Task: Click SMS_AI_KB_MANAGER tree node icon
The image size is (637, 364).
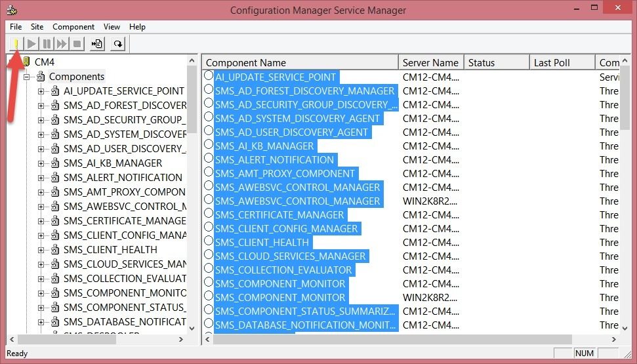Action: 55,163
